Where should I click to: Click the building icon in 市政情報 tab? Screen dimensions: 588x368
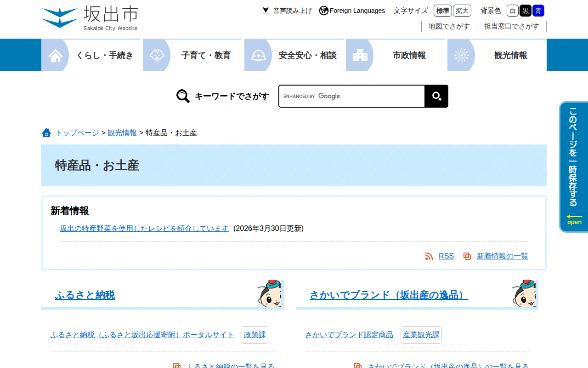point(360,56)
